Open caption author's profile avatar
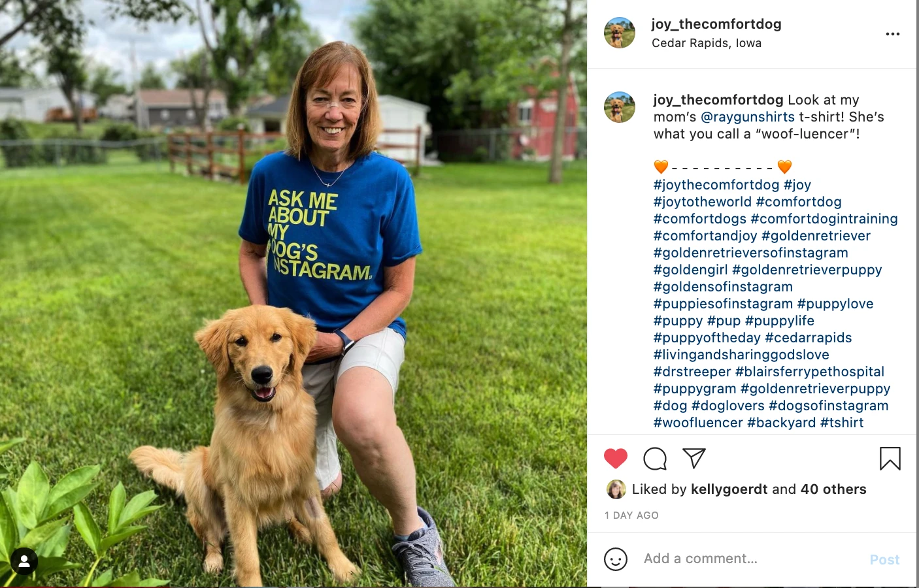The height and width of the screenshot is (588, 919). 619,107
